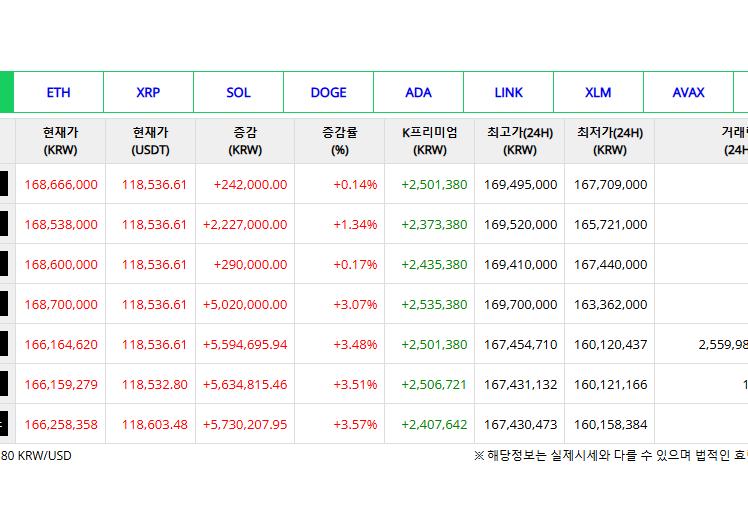
Task: Open the XRP tab
Action: coord(148,92)
